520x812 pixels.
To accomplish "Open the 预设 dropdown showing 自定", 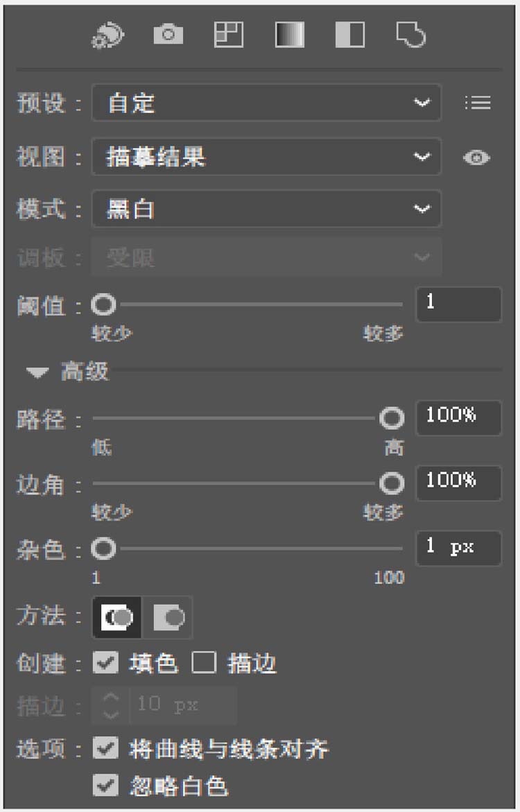I will tap(266, 103).
